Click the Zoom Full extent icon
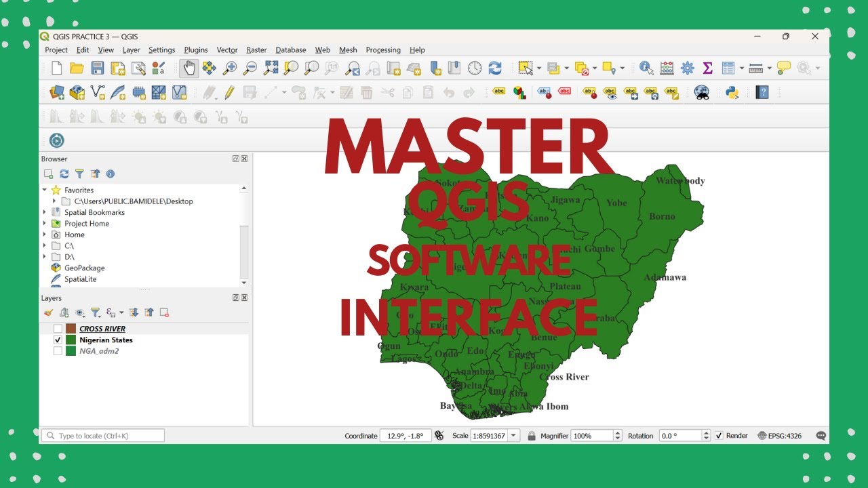 coord(271,68)
